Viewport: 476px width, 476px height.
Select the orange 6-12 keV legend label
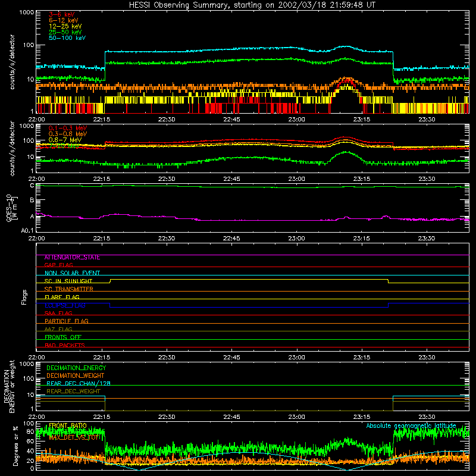click(x=64, y=20)
